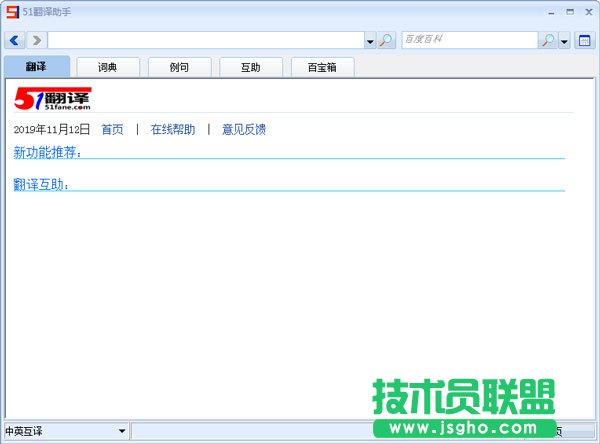600x444 pixels.
Task: Open the 在线帮助 link
Action: point(173,129)
